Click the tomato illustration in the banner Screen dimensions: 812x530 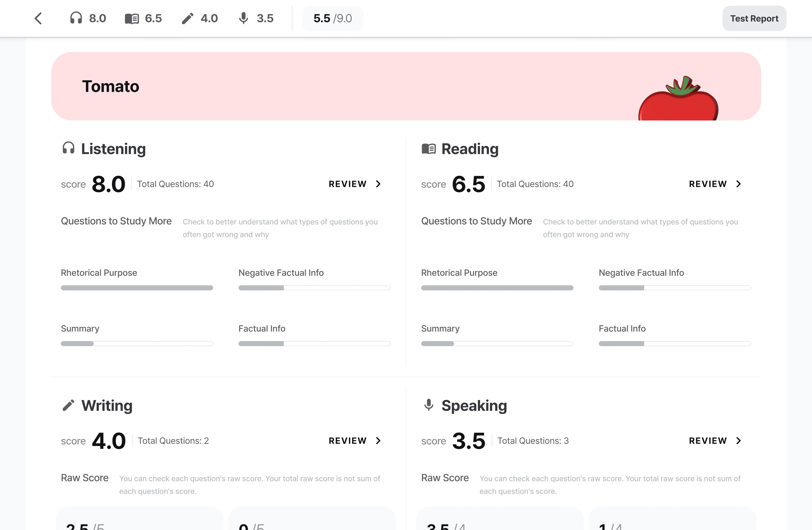[678, 98]
